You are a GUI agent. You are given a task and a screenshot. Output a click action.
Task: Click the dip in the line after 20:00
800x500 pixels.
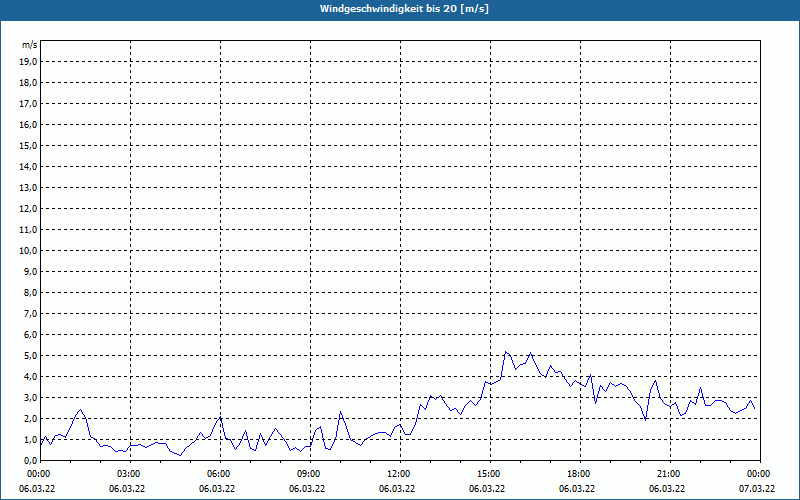click(x=646, y=420)
